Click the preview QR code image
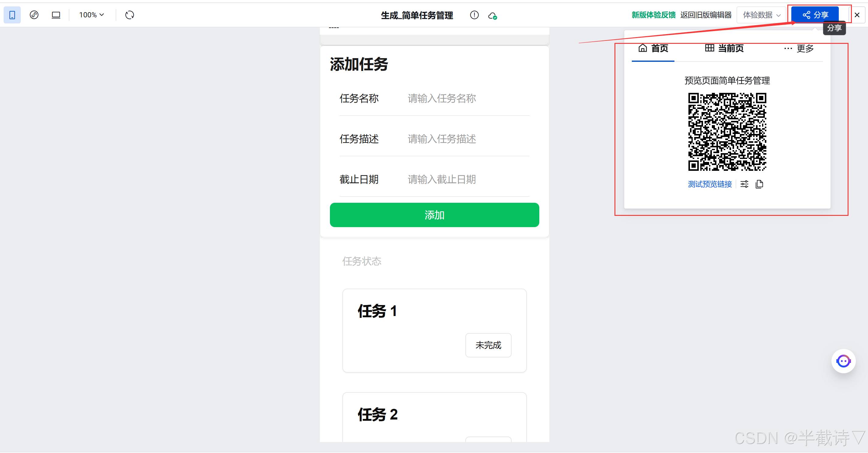 pos(727,132)
